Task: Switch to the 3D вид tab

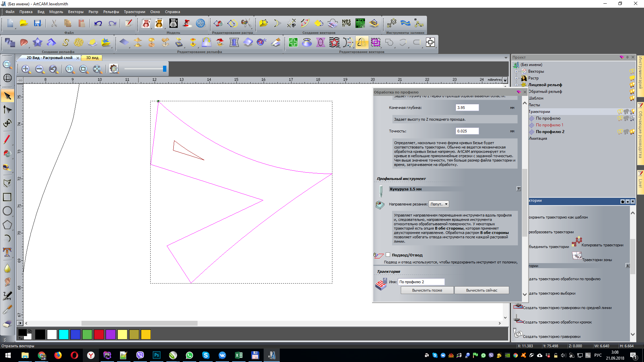Action: (92, 58)
